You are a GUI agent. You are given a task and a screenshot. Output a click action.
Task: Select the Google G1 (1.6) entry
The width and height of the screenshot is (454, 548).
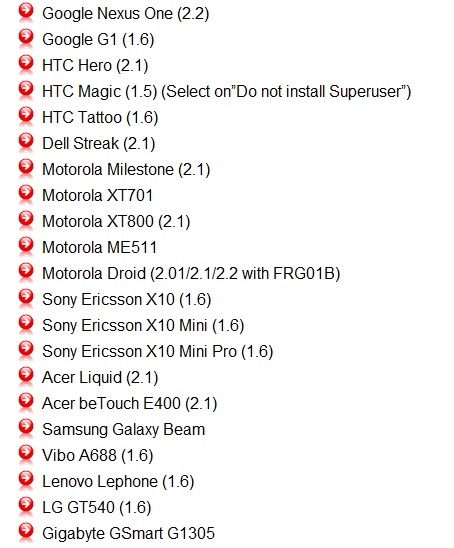pyautogui.click(x=98, y=39)
